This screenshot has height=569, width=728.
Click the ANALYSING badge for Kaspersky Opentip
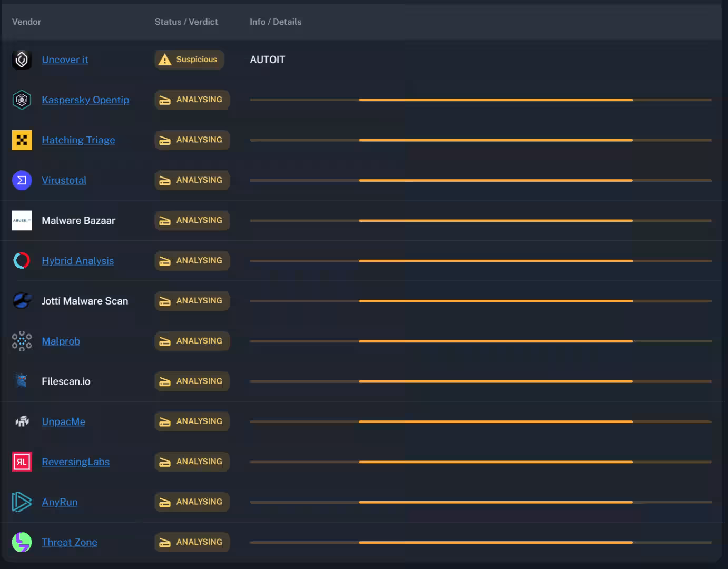point(192,100)
